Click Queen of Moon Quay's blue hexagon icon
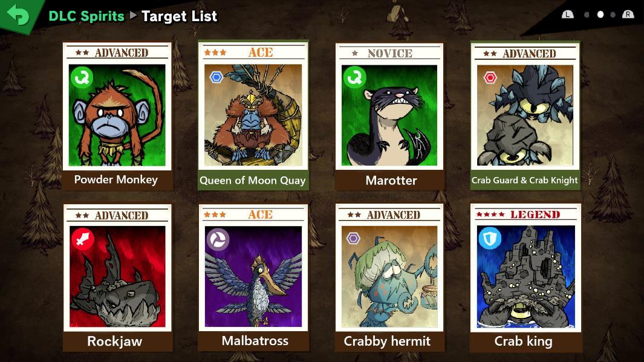 click(x=216, y=77)
